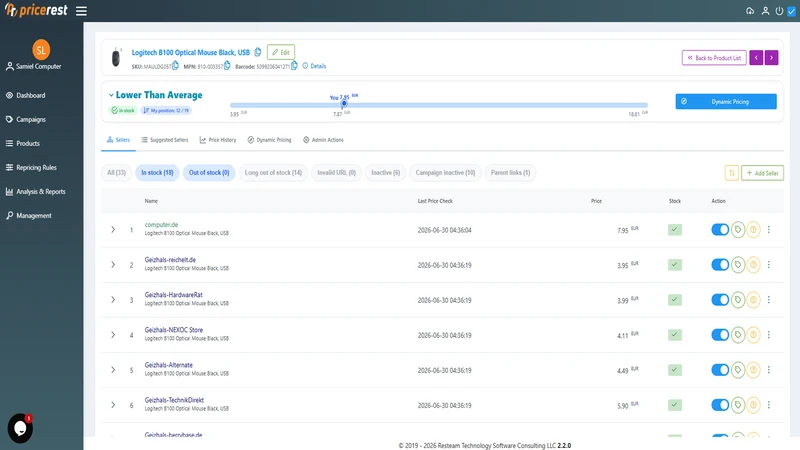Click the orange circle icon for Geizhals-HardwareRat
800x450 pixels.
pyautogui.click(x=753, y=300)
